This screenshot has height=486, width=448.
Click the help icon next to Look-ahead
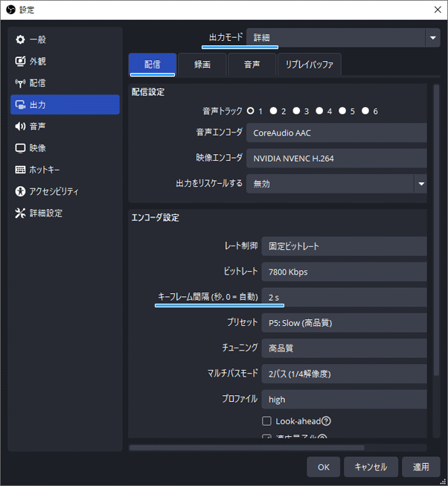click(x=326, y=421)
